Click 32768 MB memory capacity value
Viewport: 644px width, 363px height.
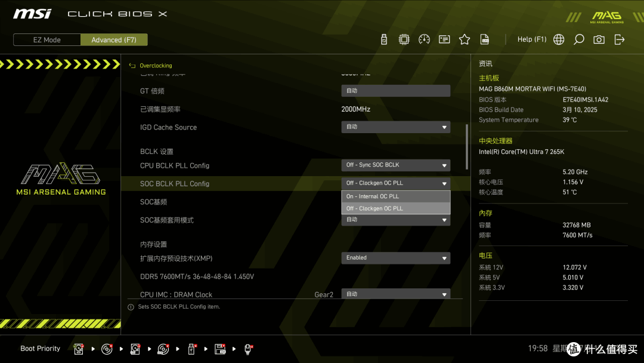point(577,225)
